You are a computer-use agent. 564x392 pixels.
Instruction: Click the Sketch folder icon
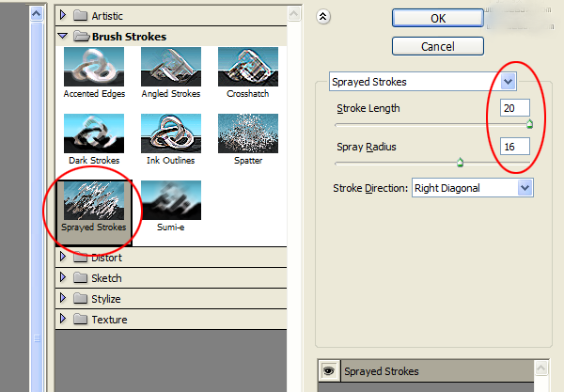(80, 277)
